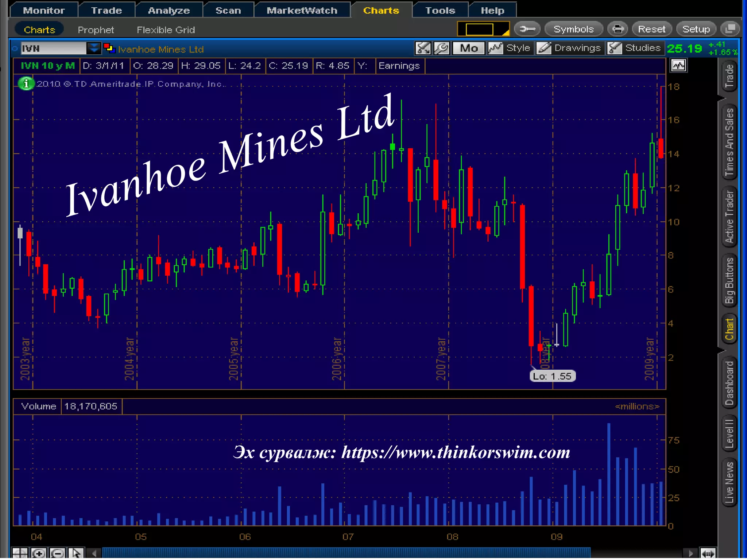Open the Drawings menu label

point(577,48)
